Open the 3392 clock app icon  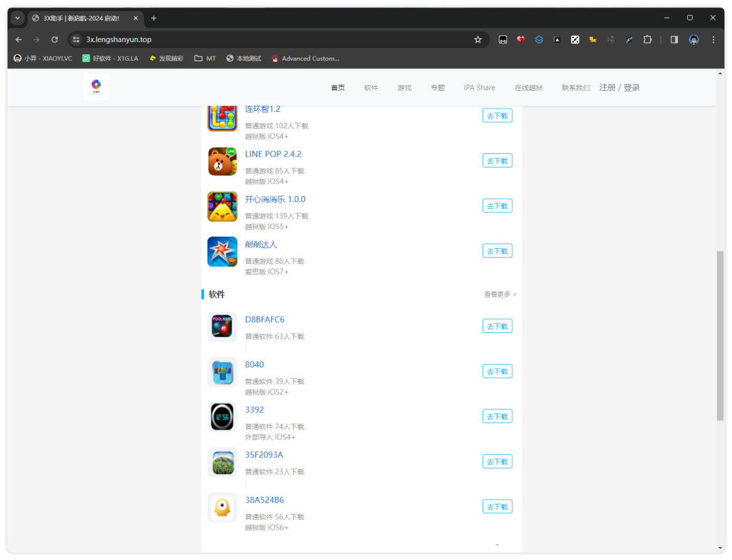(x=222, y=417)
